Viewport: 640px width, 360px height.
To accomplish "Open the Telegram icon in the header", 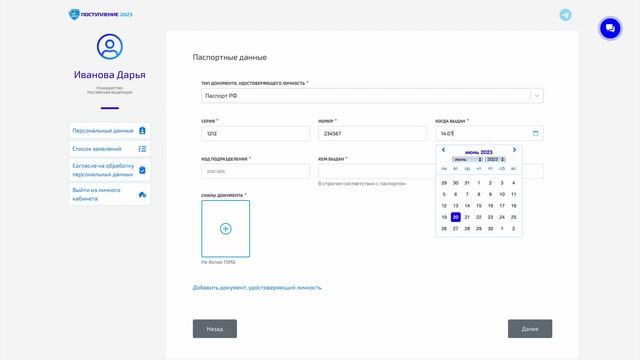I will click(565, 15).
